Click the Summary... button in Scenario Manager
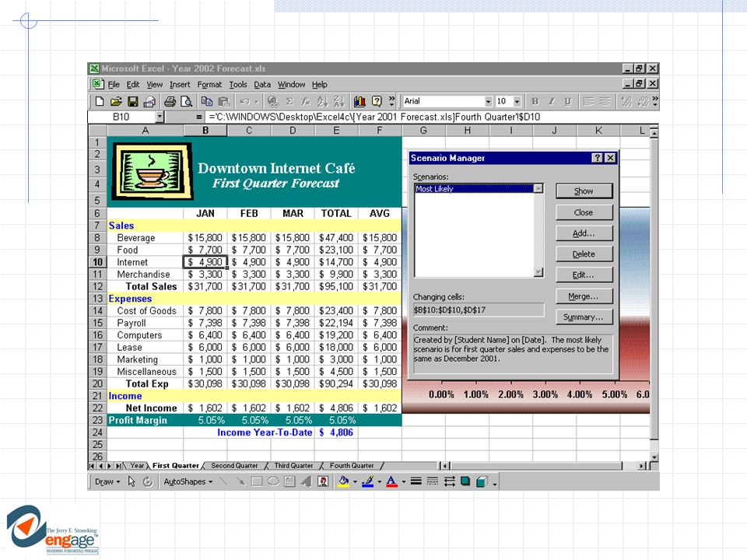 click(584, 317)
